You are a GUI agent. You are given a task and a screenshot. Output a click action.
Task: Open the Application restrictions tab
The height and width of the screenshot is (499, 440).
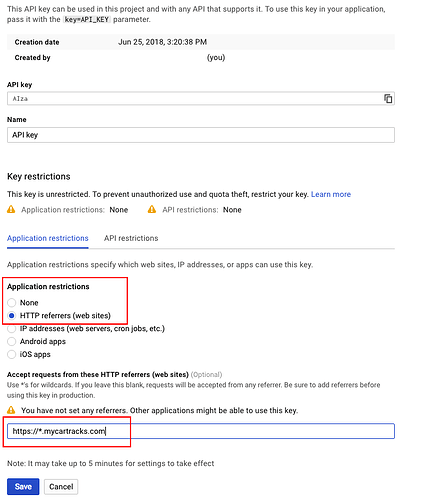(x=48, y=238)
